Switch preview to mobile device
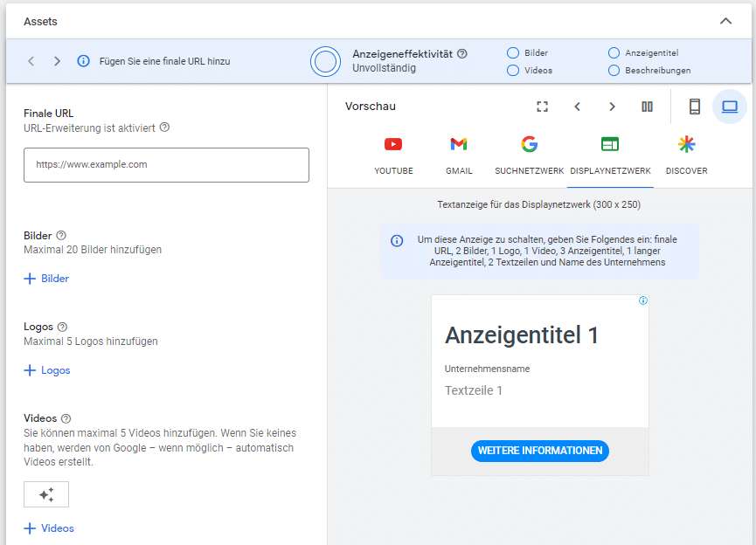756x545 pixels. 695,107
